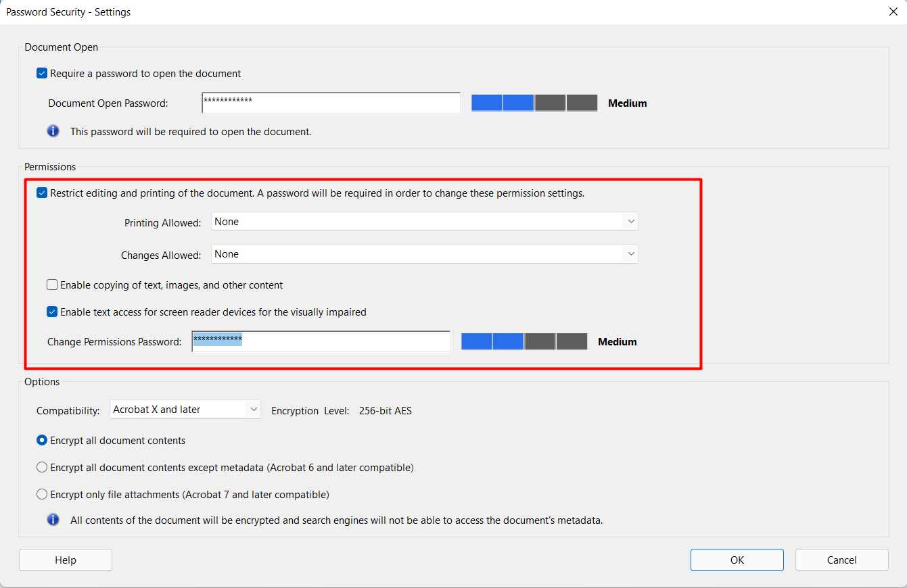Click the Help button
907x588 pixels.
click(x=65, y=560)
